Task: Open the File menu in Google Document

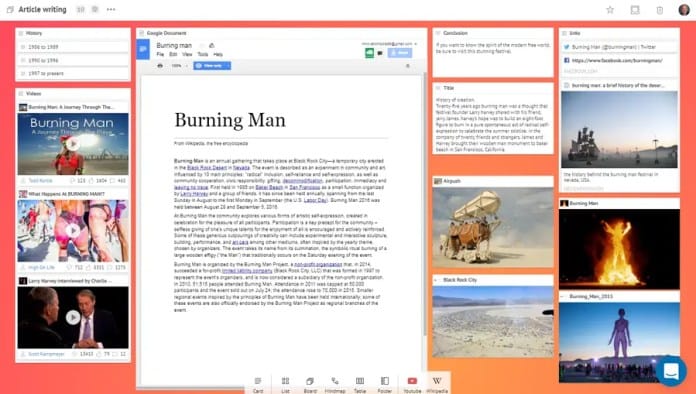Action: (x=160, y=54)
